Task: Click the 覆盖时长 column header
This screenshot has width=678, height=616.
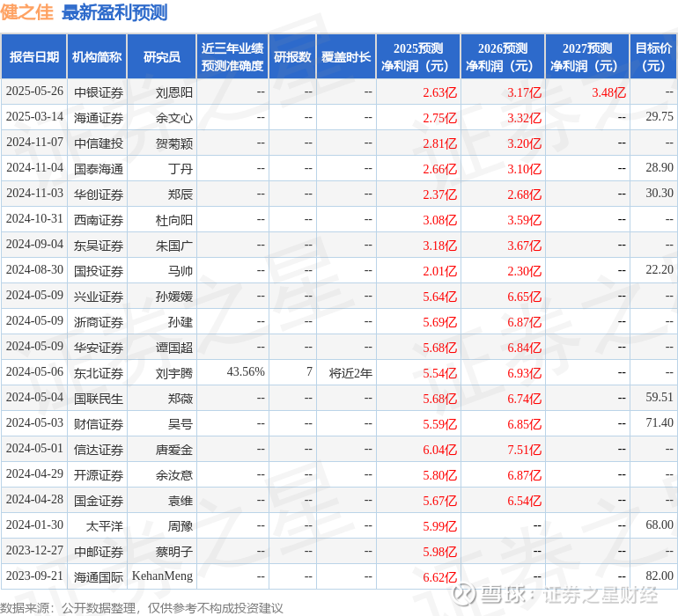Action: [x=346, y=56]
